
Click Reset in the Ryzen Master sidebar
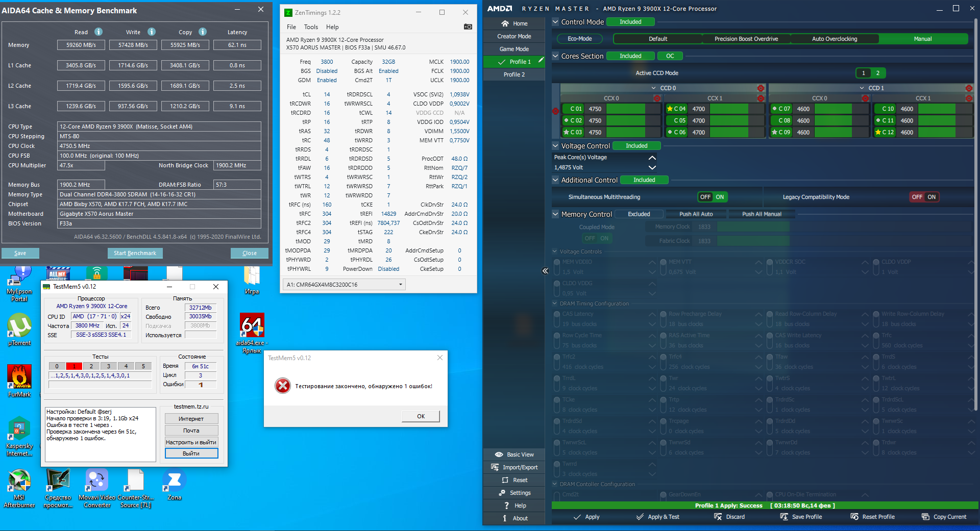coord(514,480)
